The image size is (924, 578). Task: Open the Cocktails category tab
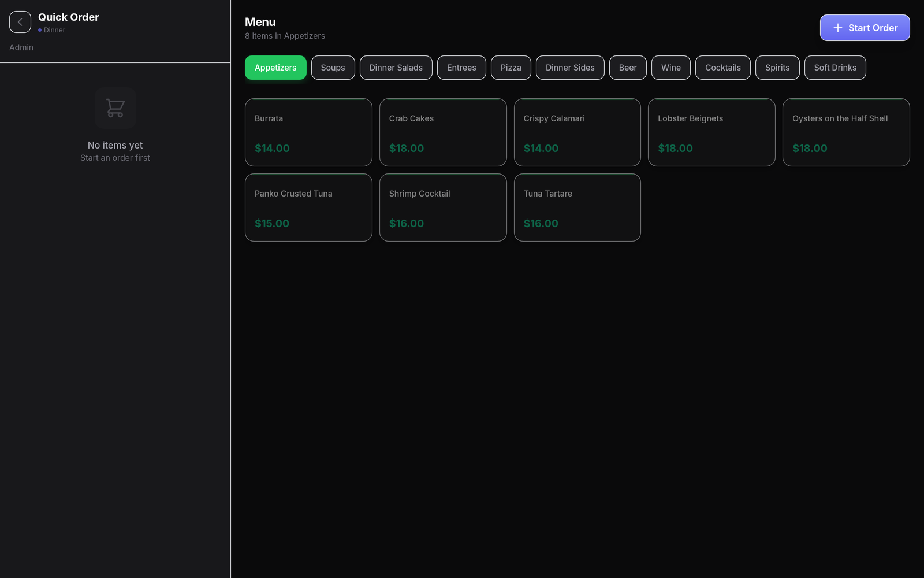tap(722, 68)
